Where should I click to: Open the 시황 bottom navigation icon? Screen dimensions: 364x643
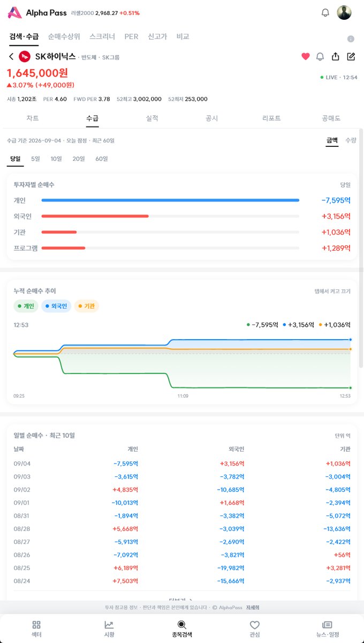(109, 629)
